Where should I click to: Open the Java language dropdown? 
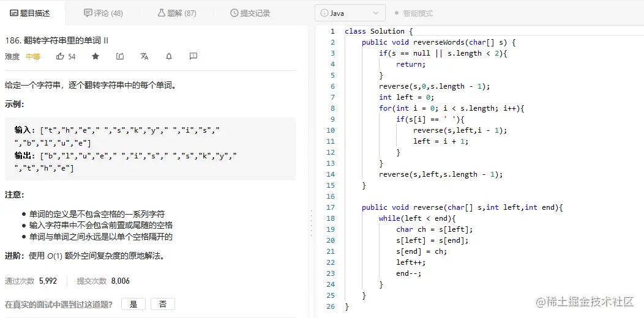[350, 13]
